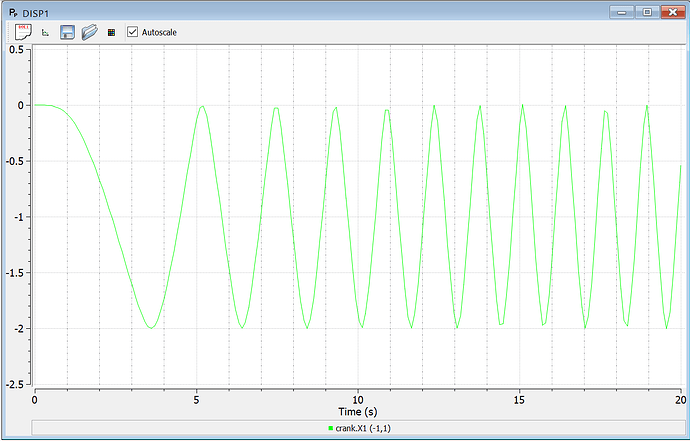Click the green legend color square
690x441 pixels.
point(330,428)
